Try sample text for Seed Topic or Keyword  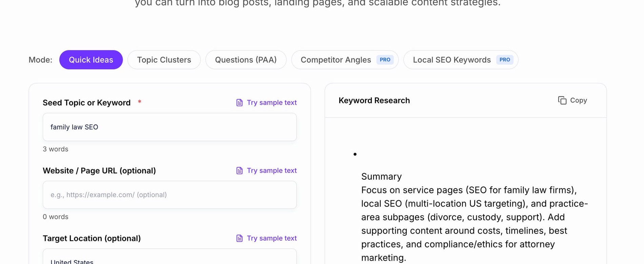(266, 103)
